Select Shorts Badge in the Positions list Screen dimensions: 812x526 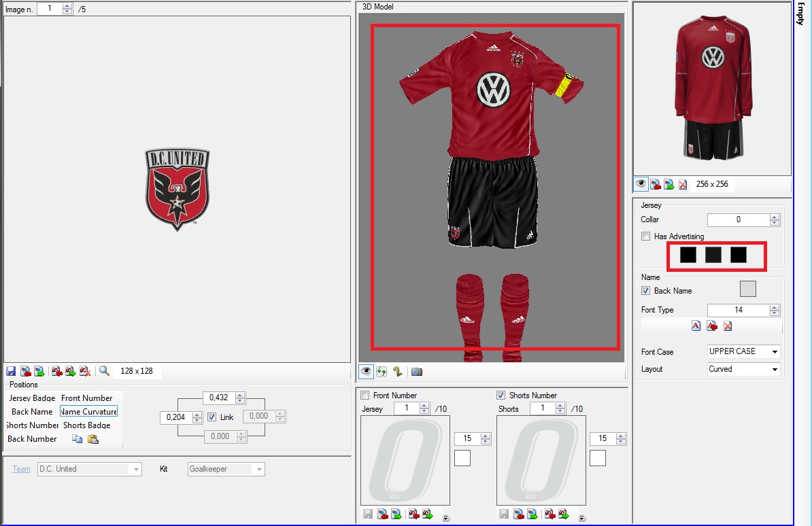86,425
